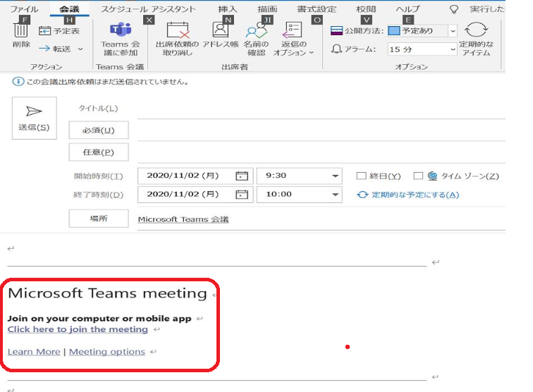Open the Draw (描画) tab

(267, 9)
